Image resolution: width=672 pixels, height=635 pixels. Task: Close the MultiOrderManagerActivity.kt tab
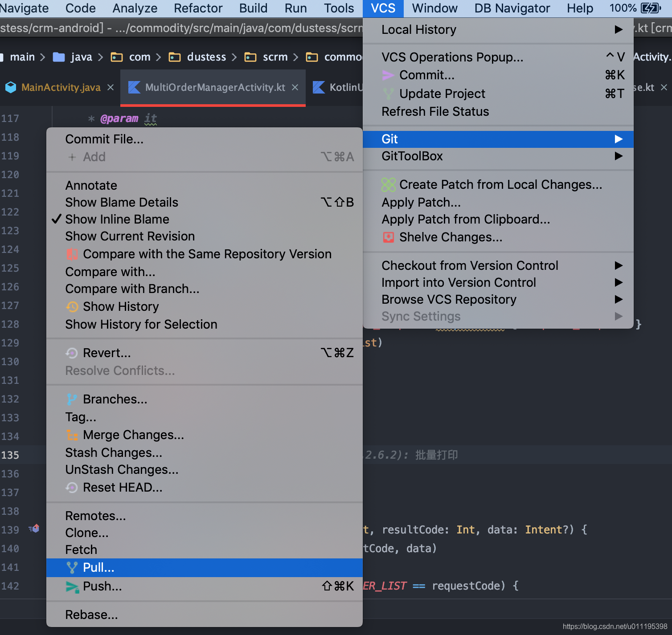point(295,87)
